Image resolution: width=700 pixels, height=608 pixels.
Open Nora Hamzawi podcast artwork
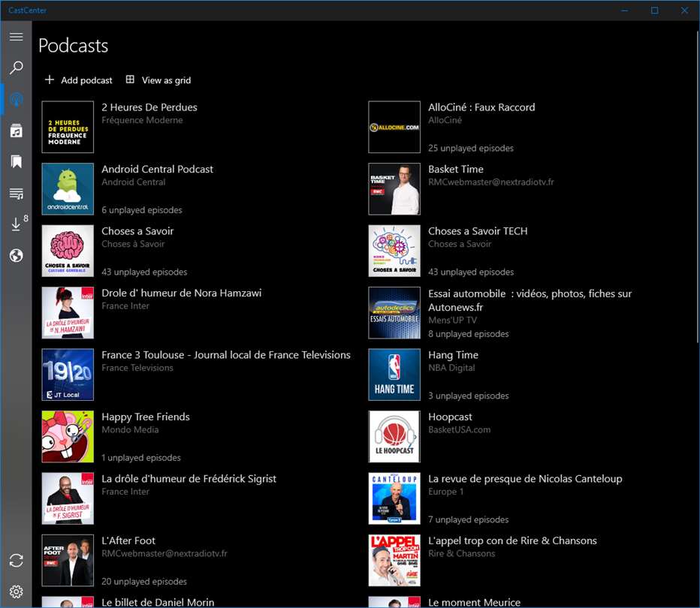click(x=68, y=313)
